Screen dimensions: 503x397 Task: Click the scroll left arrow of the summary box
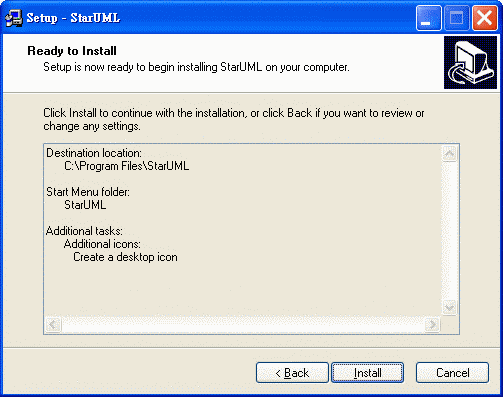coord(53,324)
